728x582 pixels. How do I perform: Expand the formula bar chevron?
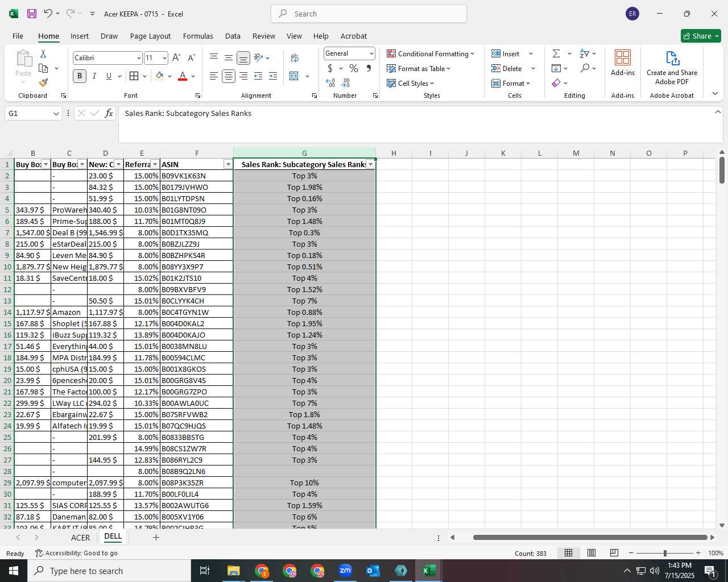click(718, 112)
